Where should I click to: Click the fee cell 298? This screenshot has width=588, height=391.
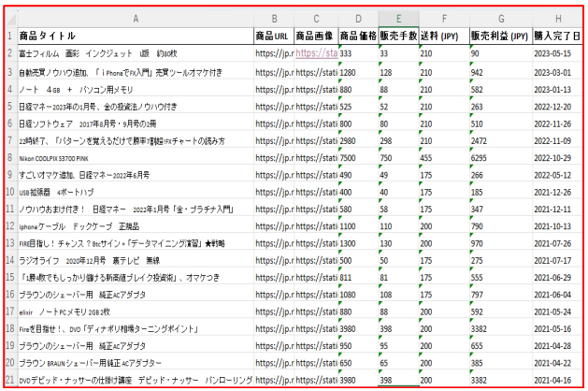[x=398, y=140]
